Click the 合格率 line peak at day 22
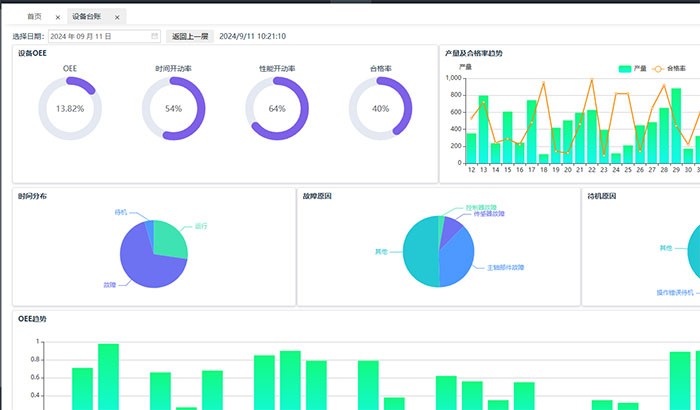The height and width of the screenshot is (410, 700). point(592,79)
